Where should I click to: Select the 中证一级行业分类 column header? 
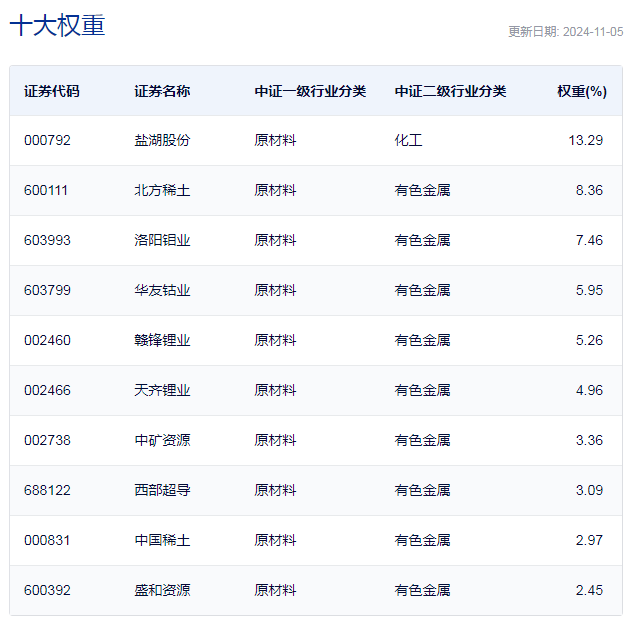pyautogui.click(x=310, y=91)
